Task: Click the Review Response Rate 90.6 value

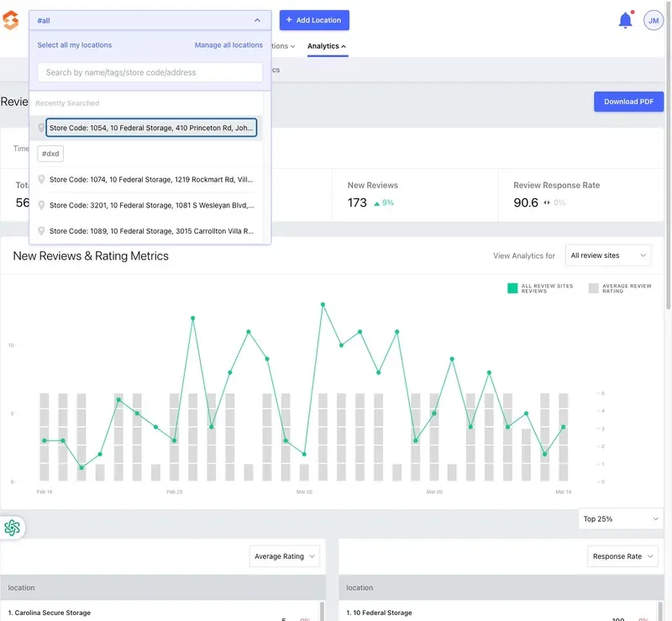Action: coord(526,203)
